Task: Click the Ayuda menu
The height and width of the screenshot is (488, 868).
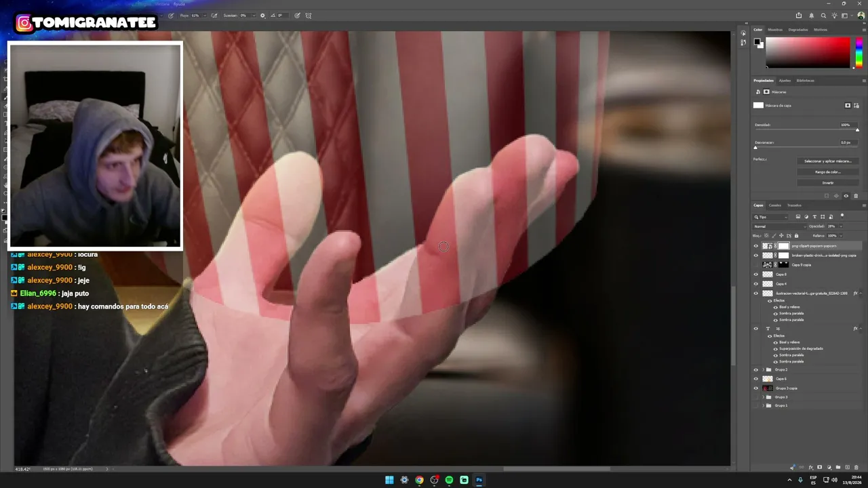Action: (x=179, y=3)
